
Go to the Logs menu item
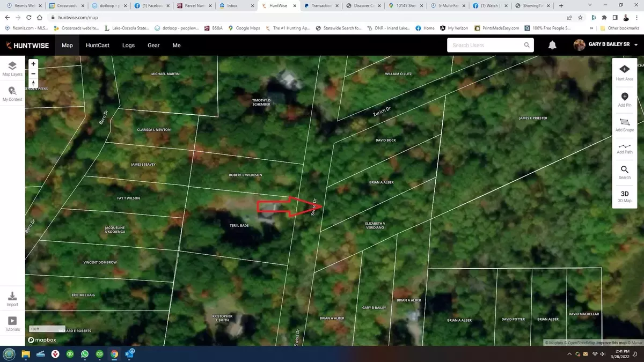pos(128,46)
